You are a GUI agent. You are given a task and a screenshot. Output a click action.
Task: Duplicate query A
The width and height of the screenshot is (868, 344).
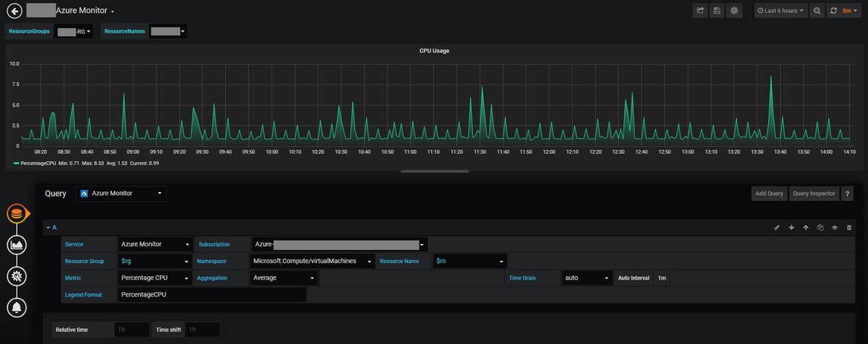point(820,228)
